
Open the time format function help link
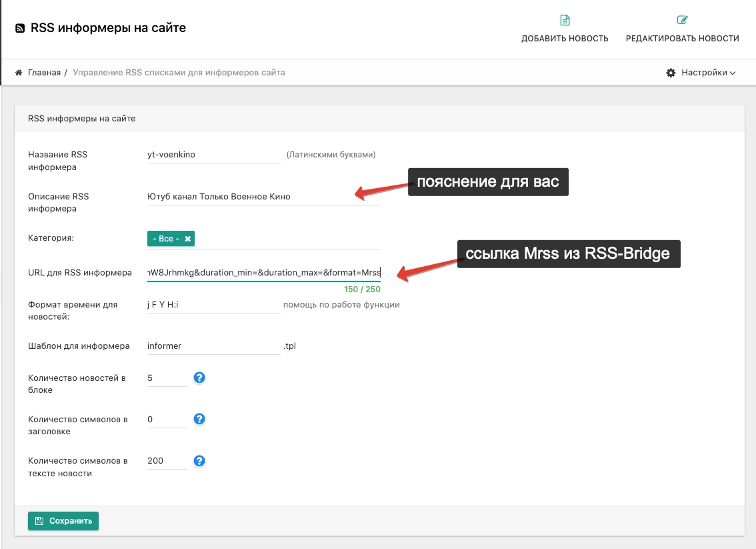point(341,305)
